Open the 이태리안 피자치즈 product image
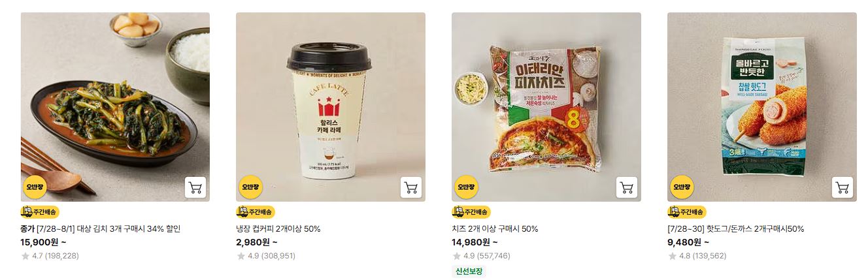 546,107
